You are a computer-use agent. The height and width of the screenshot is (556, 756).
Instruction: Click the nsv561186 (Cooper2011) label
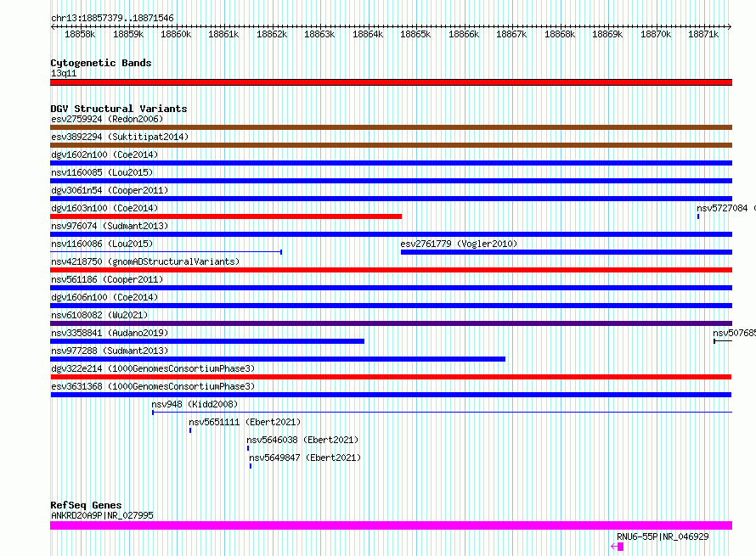click(107, 279)
